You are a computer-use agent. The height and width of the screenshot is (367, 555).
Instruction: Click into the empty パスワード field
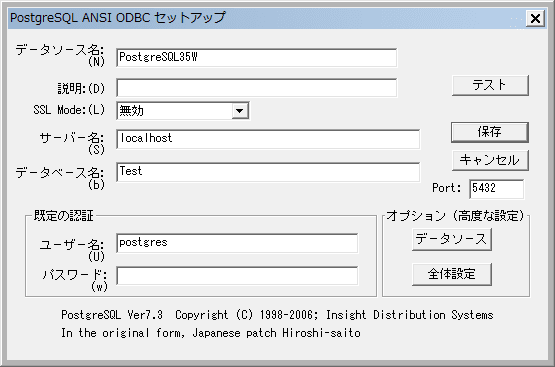(237, 276)
